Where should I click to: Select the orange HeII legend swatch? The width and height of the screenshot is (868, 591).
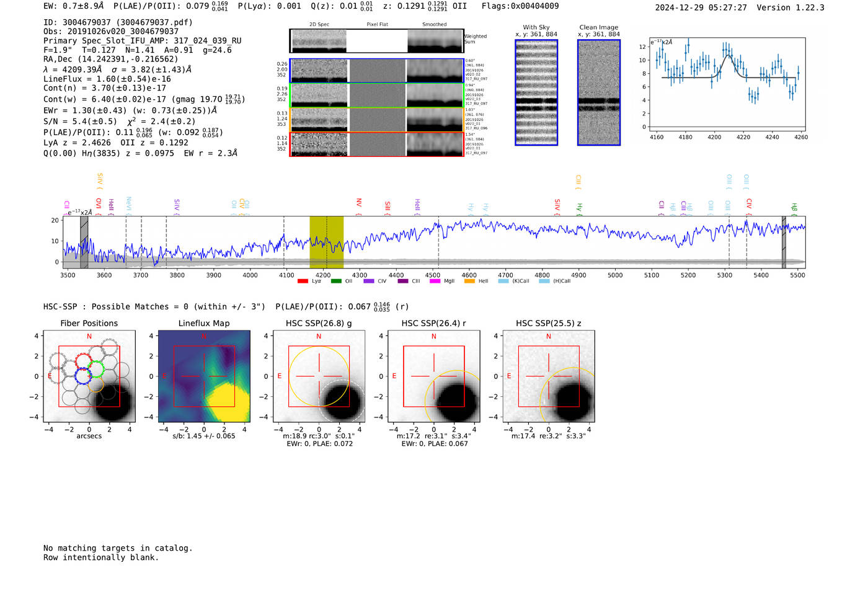point(469,281)
